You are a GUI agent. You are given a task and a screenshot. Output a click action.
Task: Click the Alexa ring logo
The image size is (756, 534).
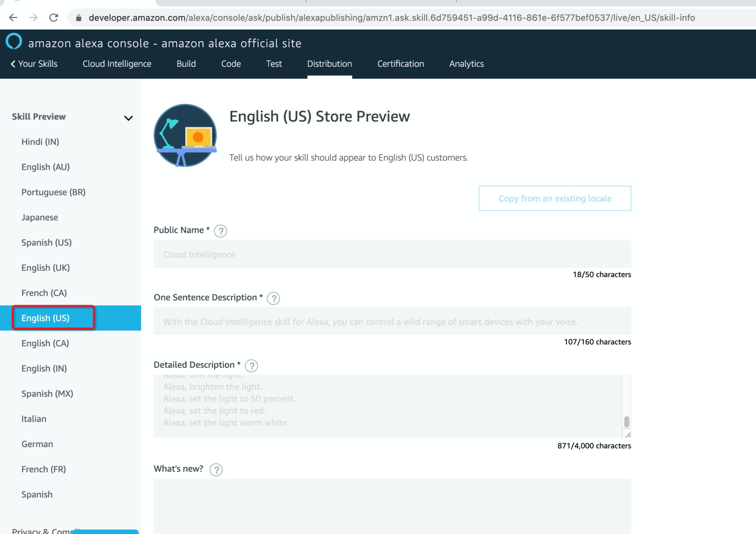pos(14,41)
